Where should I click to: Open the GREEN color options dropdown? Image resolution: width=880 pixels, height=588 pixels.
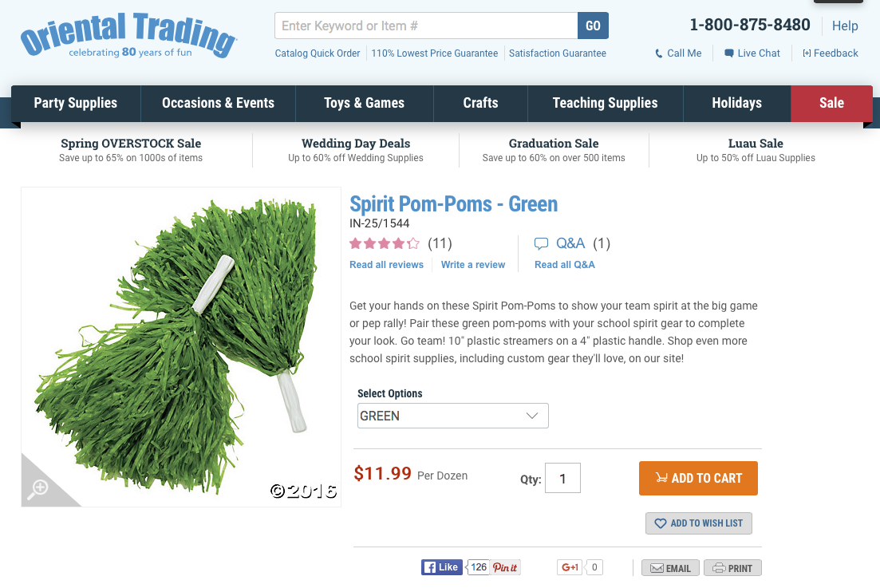pyautogui.click(x=453, y=416)
